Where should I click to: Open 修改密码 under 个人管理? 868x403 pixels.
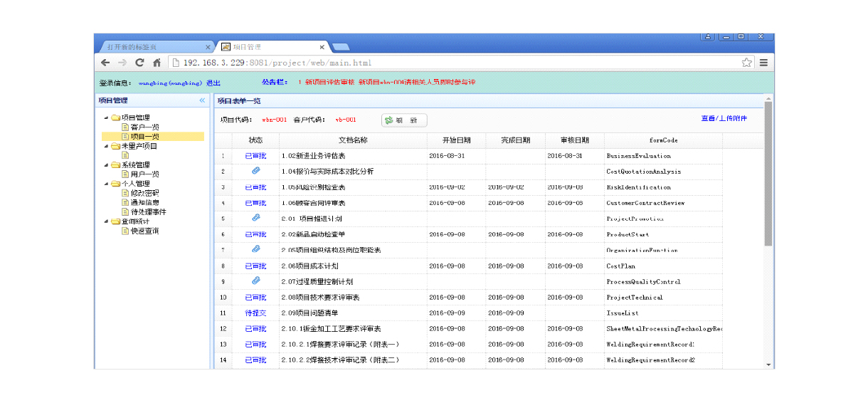point(144,193)
